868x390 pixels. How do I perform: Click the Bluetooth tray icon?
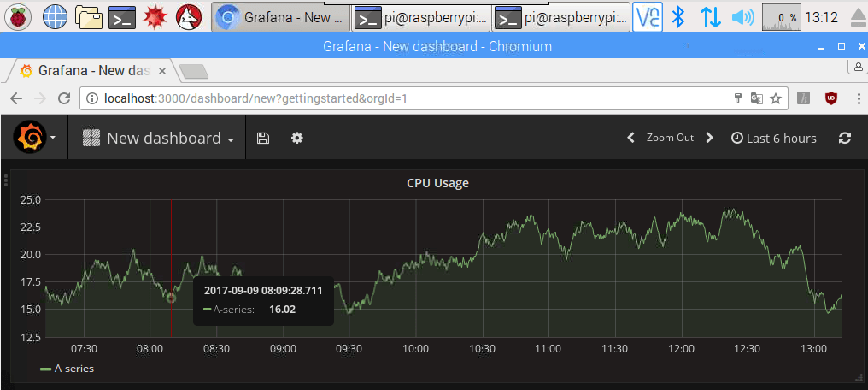[x=678, y=16]
